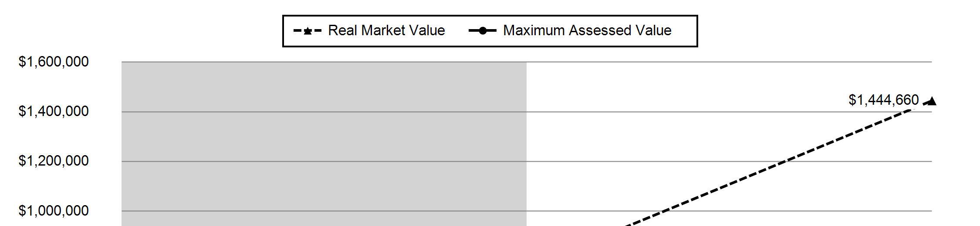This screenshot has width=980, height=226.
Task: Click the Real Market Value legend triangle marker
Action: click(308, 31)
